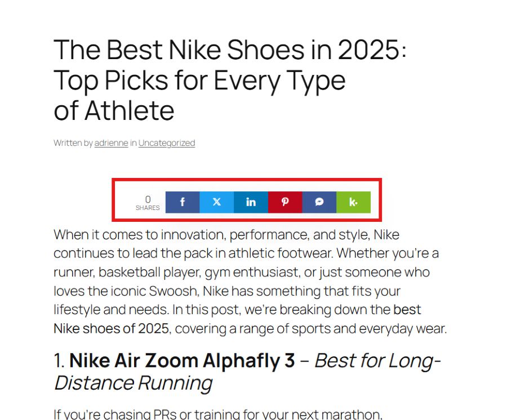
Task: Share the article using the green Kik icon
Action: point(353,202)
